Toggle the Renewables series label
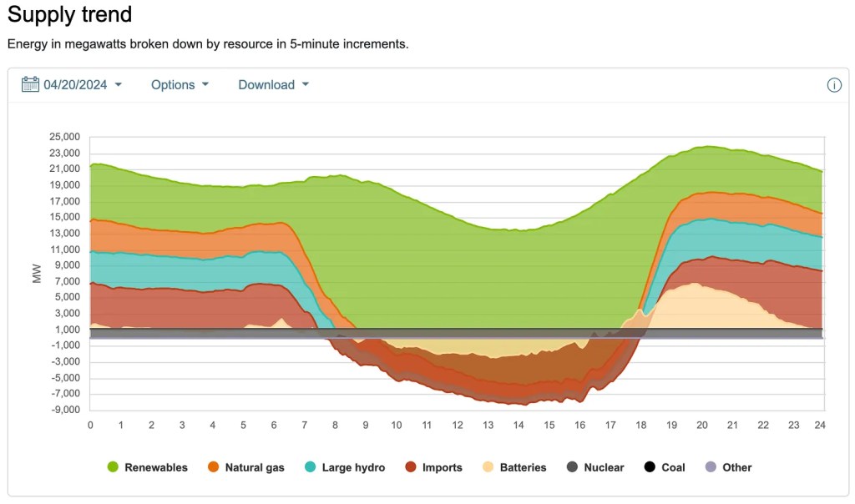The image size is (855, 504). pyautogui.click(x=156, y=467)
